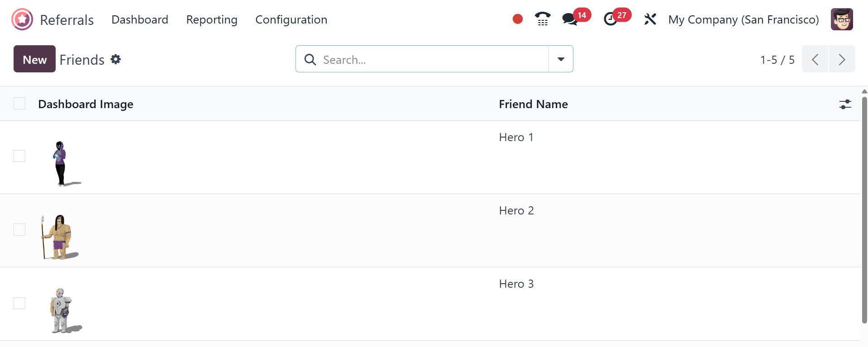Click the New button

click(34, 59)
